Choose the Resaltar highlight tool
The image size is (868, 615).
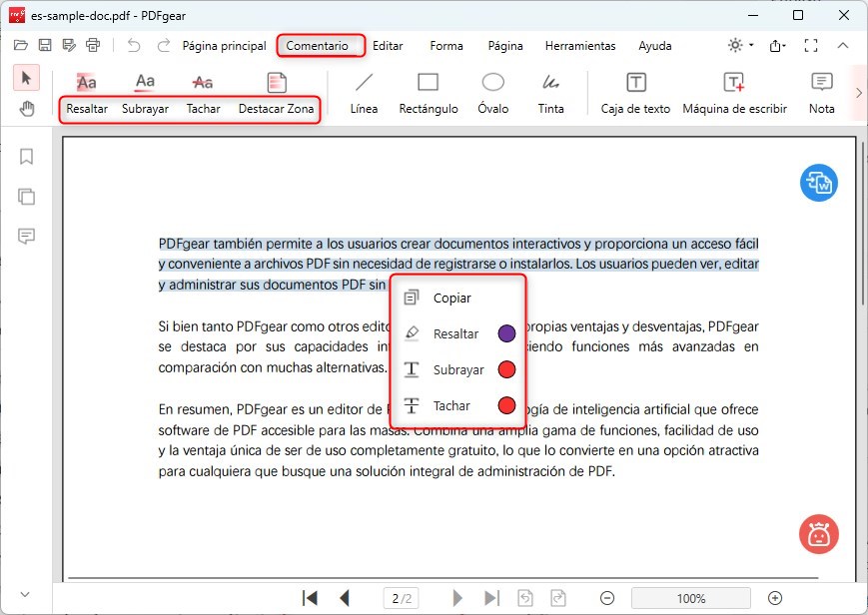tap(87, 94)
